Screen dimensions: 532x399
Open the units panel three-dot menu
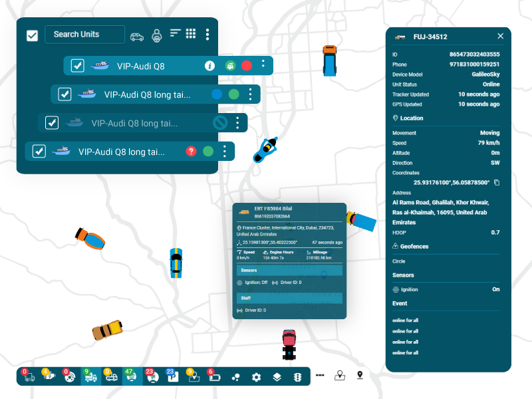pos(207,35)
